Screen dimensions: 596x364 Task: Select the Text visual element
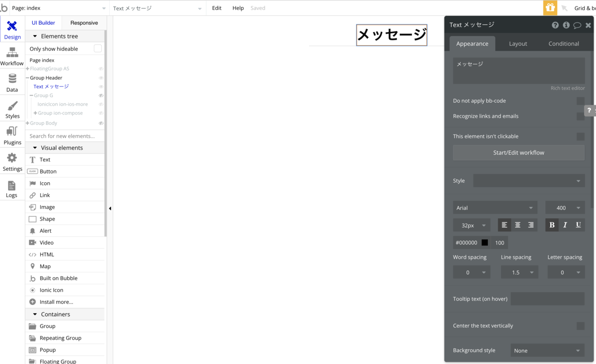coord(65,159)
